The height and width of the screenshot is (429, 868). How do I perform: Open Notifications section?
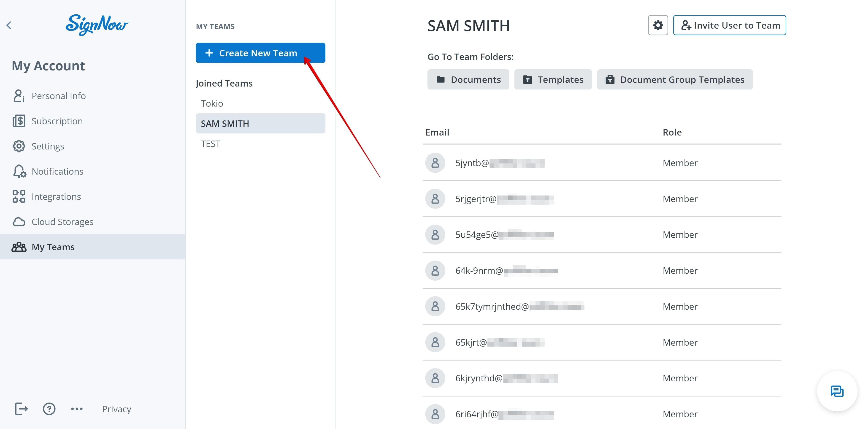tap(93, 171)
